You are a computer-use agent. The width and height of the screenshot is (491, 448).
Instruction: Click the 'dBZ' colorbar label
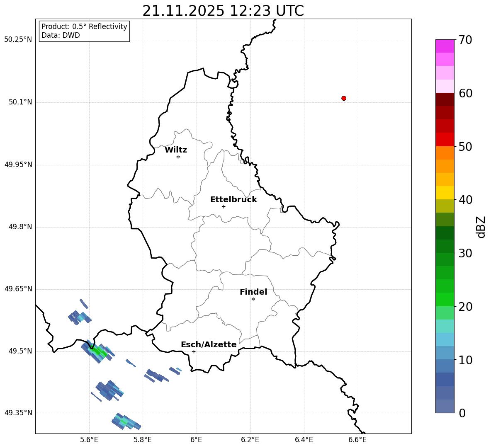click(481, 227)
